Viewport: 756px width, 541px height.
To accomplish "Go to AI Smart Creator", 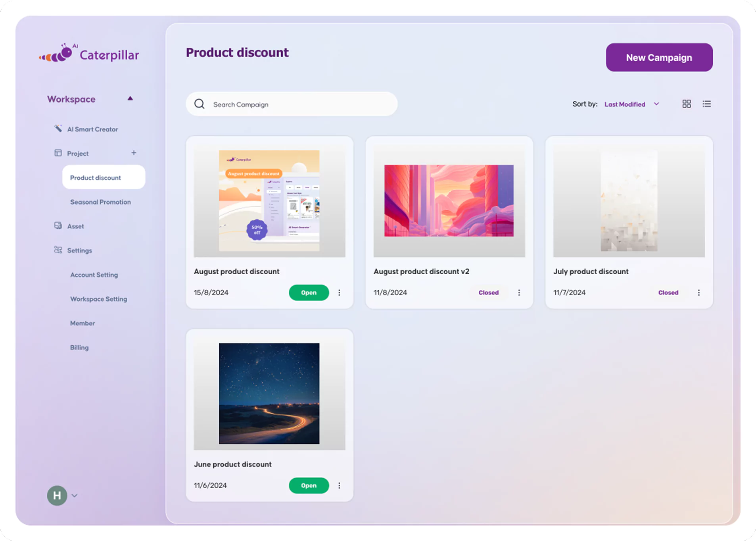I will click(92, 129).
